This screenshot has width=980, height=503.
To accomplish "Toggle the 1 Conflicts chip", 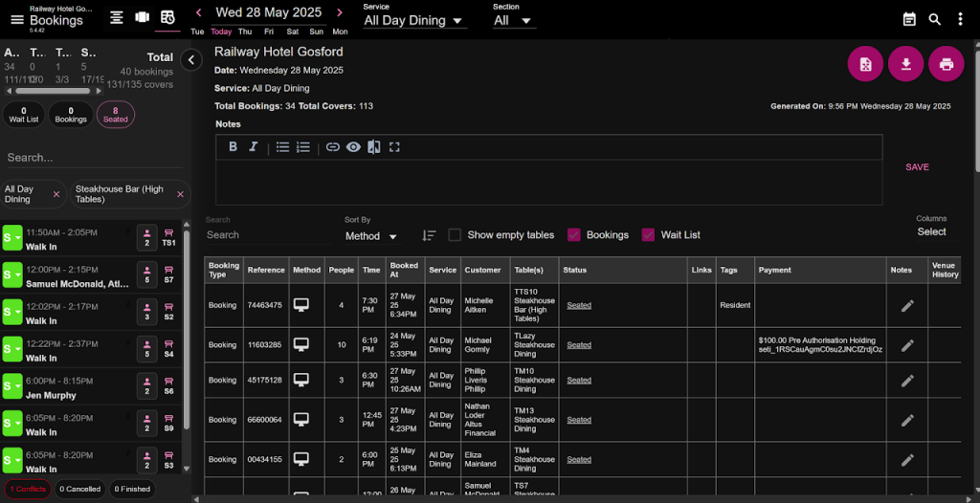I will 28,489.
